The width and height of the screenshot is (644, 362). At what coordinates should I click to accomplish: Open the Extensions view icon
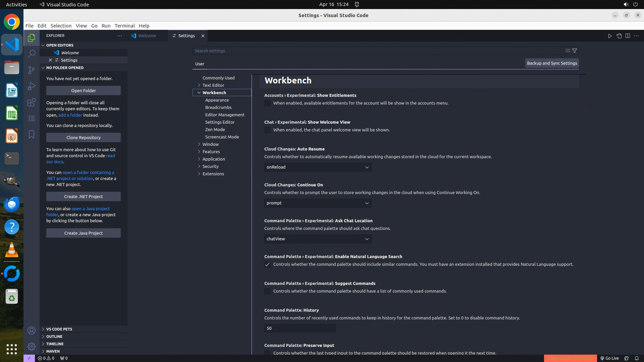point(32,102)
